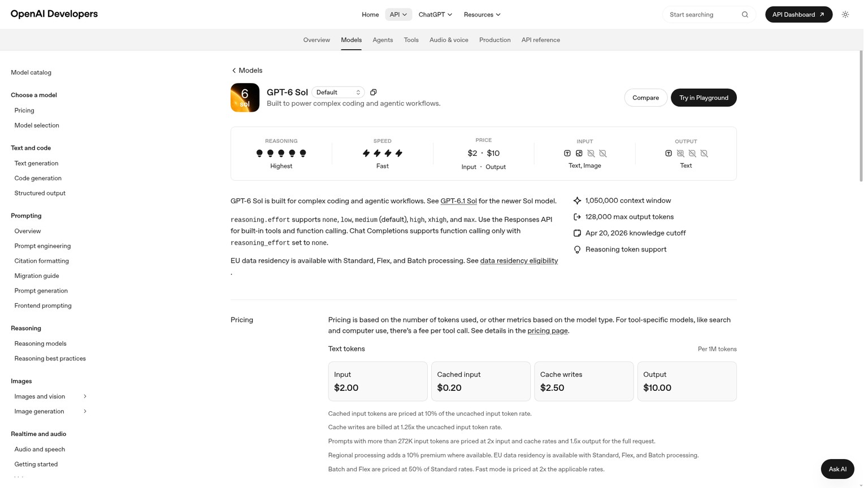Open the API reference tab
The width and height of the screenshot is (868, 488).
[541, 40]
